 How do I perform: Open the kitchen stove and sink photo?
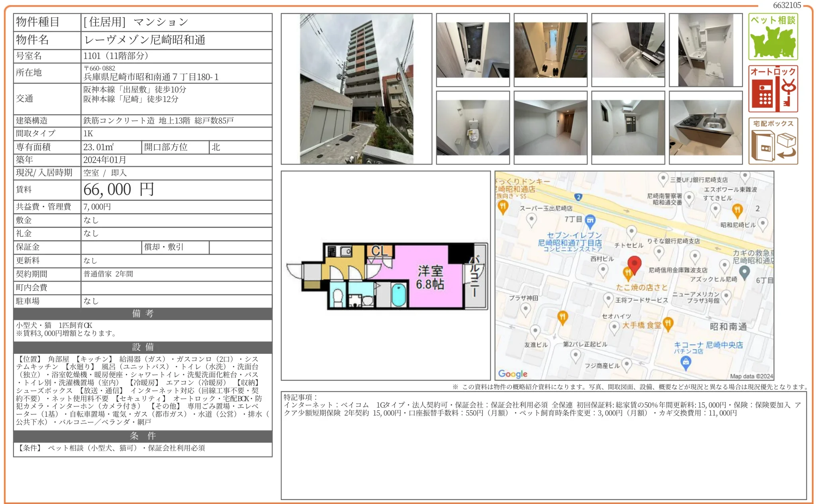705,127
